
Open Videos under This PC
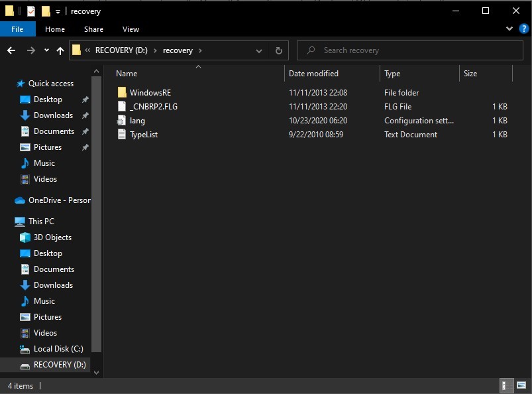pyautogui.click(x=45, y=333)
